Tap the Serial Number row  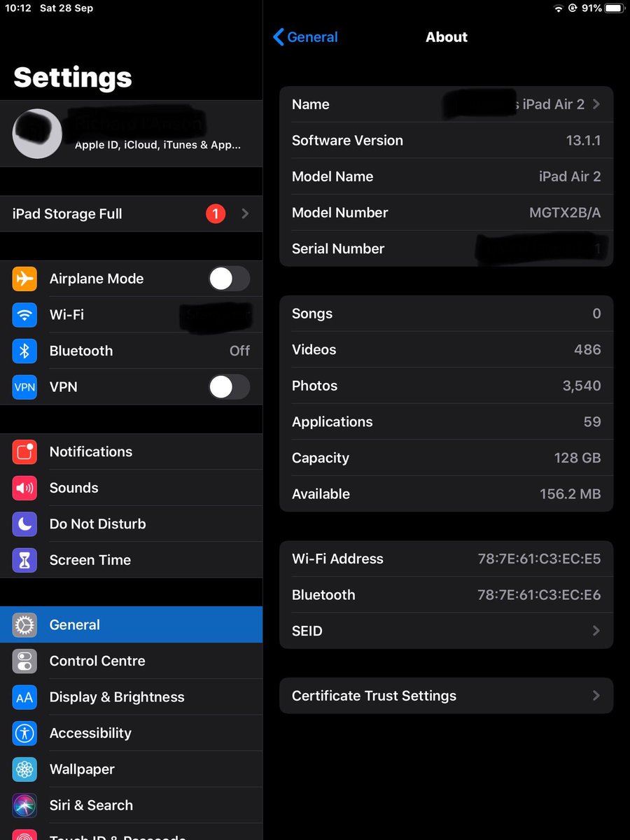coord(446,248)
